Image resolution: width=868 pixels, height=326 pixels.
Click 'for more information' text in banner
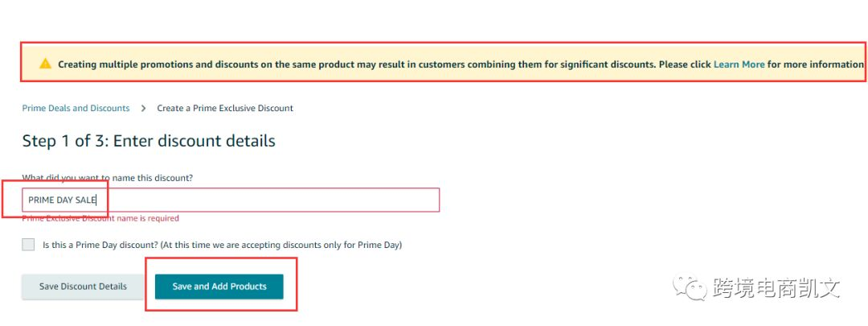[816, 64]
